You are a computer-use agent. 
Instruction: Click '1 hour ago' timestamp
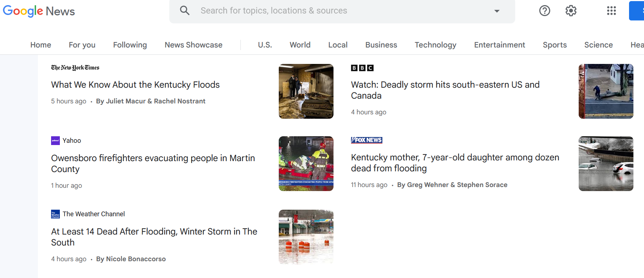click(66, 186)
